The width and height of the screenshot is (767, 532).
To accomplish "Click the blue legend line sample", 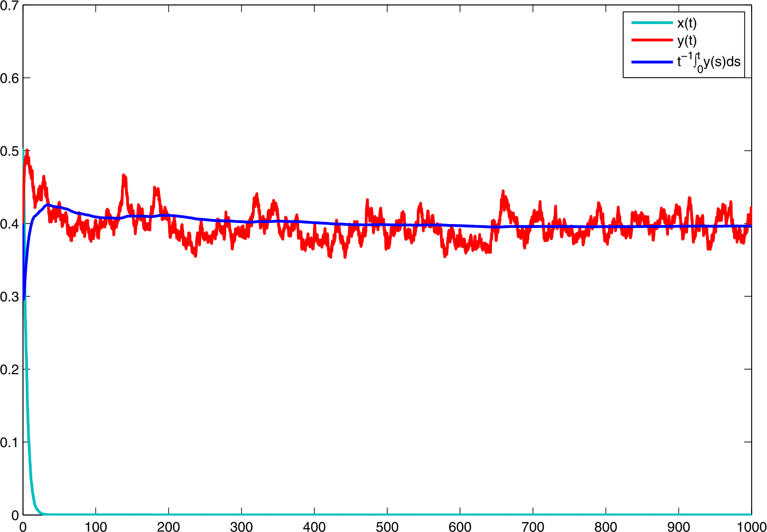I will click(651, 62).
